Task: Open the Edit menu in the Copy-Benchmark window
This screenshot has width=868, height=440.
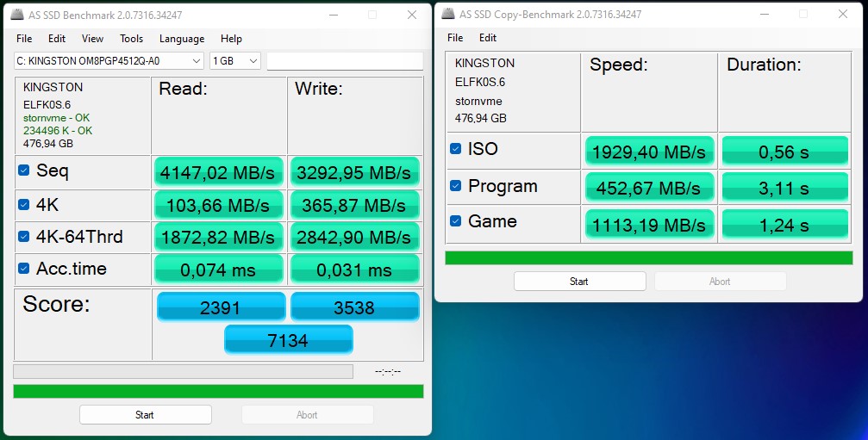Action: pyautogui.click(x=488, y=38)
